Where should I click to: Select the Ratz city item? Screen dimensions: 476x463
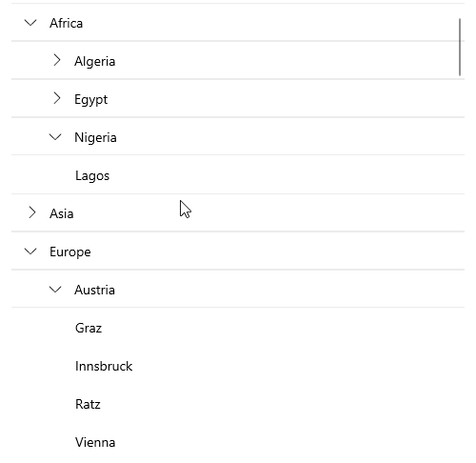coord(88,404)
